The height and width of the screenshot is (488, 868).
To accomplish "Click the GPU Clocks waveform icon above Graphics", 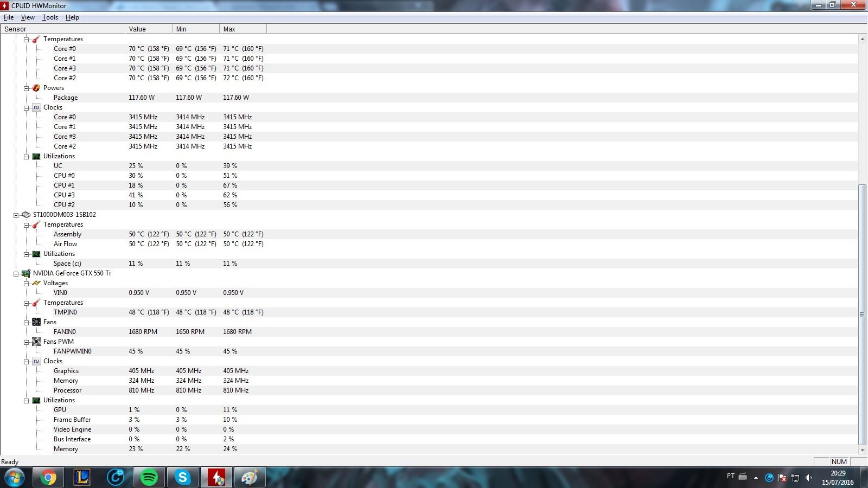I will click(x=36, y=361).
